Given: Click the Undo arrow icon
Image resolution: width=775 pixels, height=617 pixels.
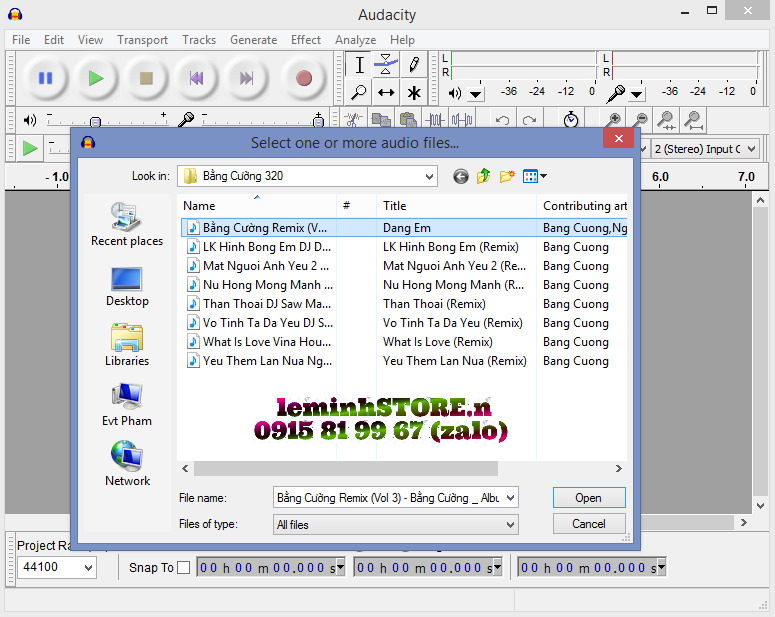Looking at the screenshot, I should click(x=502, y=120).
